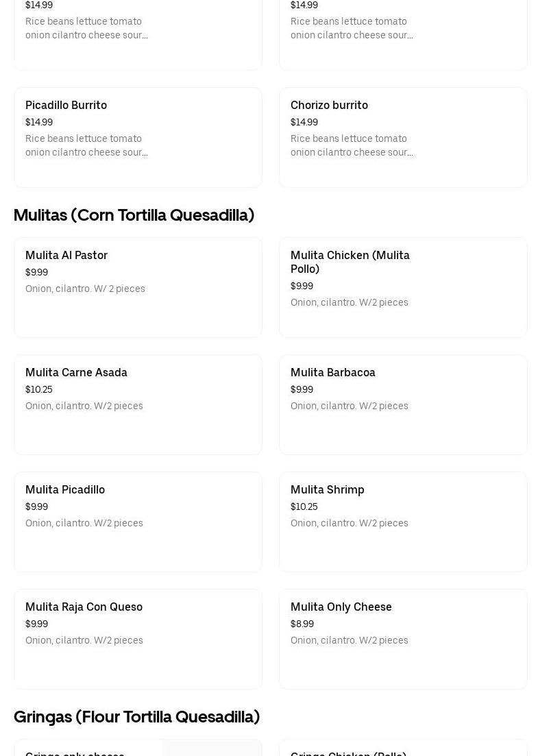This screenshot has width=551, height=756.
Task: Choose Mulita Chicken (Mulita Pollo)
Action: tap(350, 262)
